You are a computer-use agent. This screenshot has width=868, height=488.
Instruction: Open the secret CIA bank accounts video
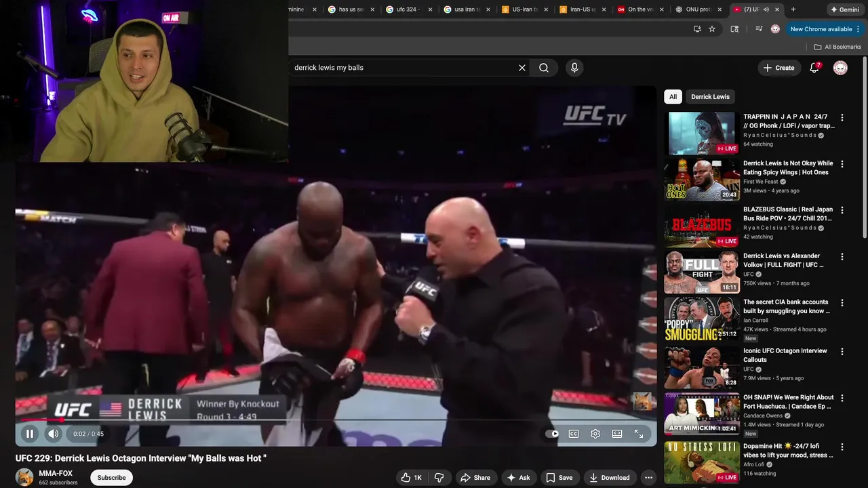pyautogui.click(x=787, y=306)
